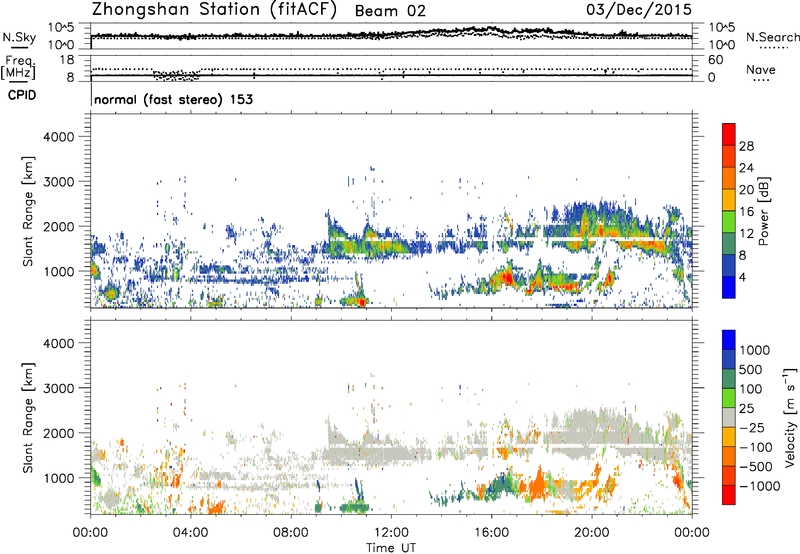Click the 16:00 time tick label

(491, 533)
